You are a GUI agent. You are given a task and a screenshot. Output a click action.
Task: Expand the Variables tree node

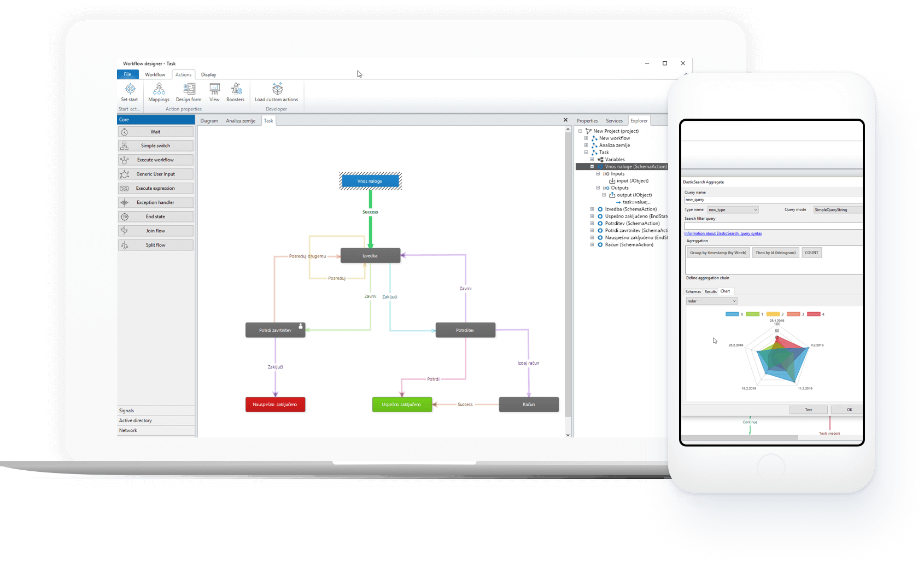pyautogui.click(x=592, y=160)
